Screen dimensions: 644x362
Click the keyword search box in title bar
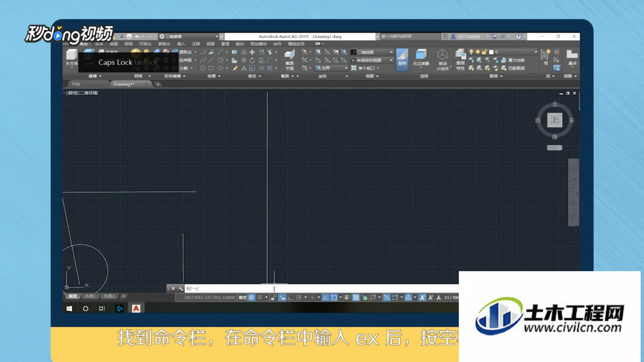(410, 37)
